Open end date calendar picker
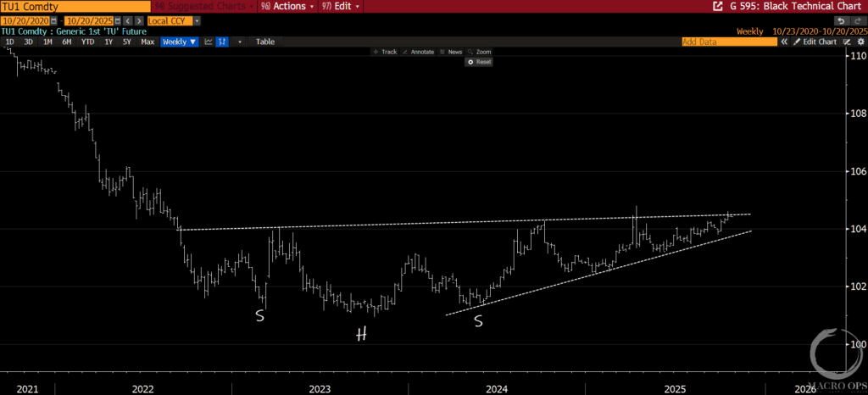This screenshot has width=868, height=395. coord(118,19)
